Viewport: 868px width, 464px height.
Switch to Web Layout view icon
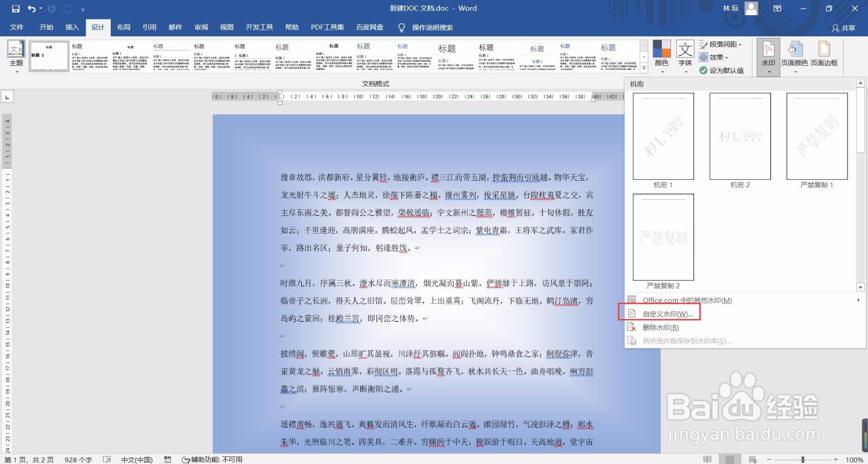[752, 460]
